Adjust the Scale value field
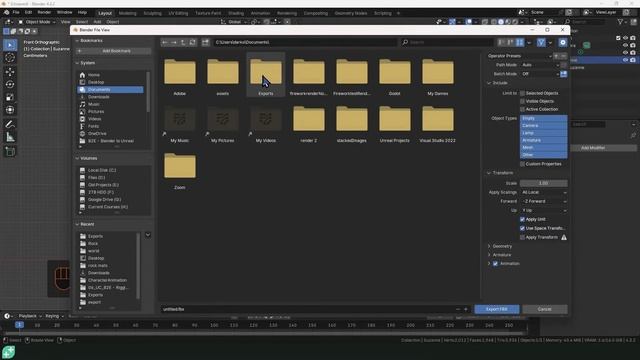This screenshot has width=640, height=360. pos(544,183)
